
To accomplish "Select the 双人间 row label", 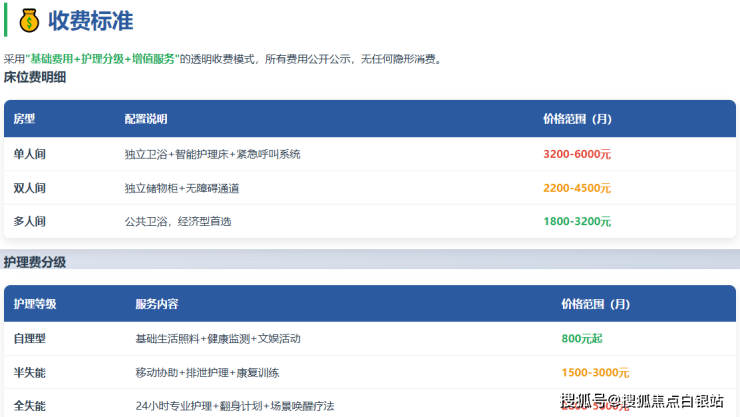I will [x=30, y=188].
